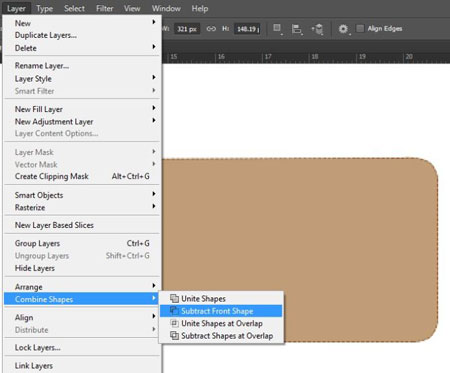The image size is (450, 373).
Task: Open the path alignment icon
Action: pyautogui.click(x=297, y=29)
